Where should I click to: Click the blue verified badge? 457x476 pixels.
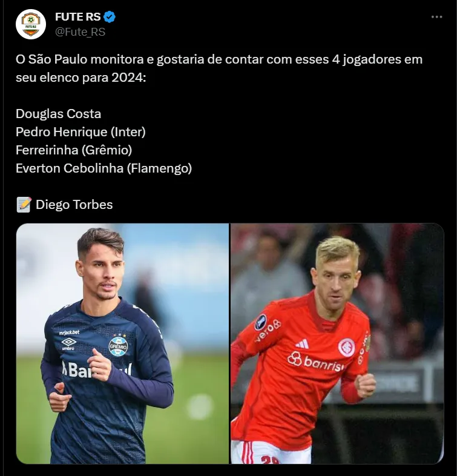point(110,17)
